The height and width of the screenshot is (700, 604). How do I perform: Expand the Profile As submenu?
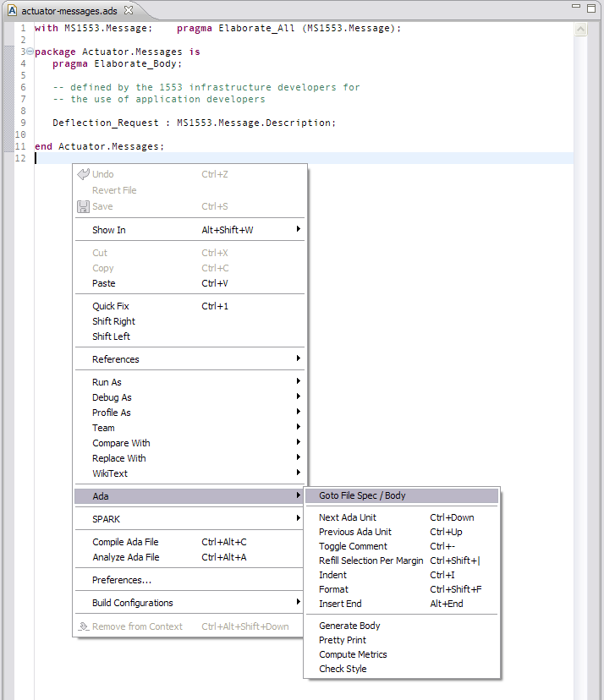point(189,413)
